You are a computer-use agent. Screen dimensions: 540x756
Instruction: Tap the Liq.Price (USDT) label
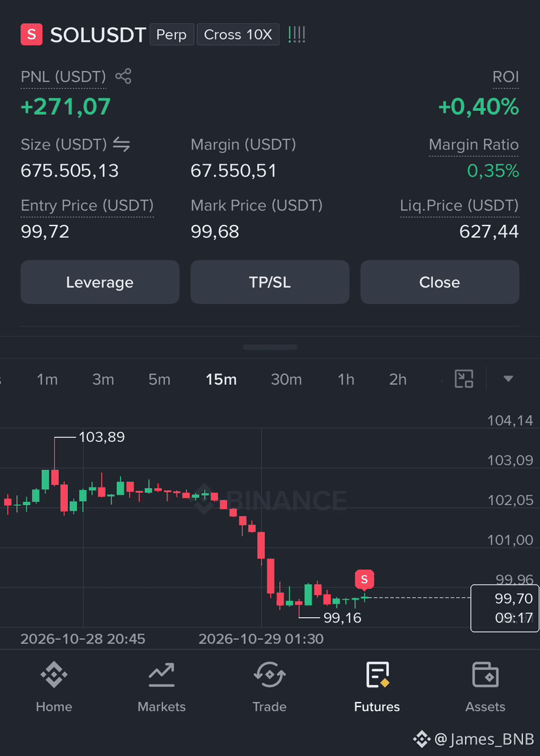pos(459,206)
